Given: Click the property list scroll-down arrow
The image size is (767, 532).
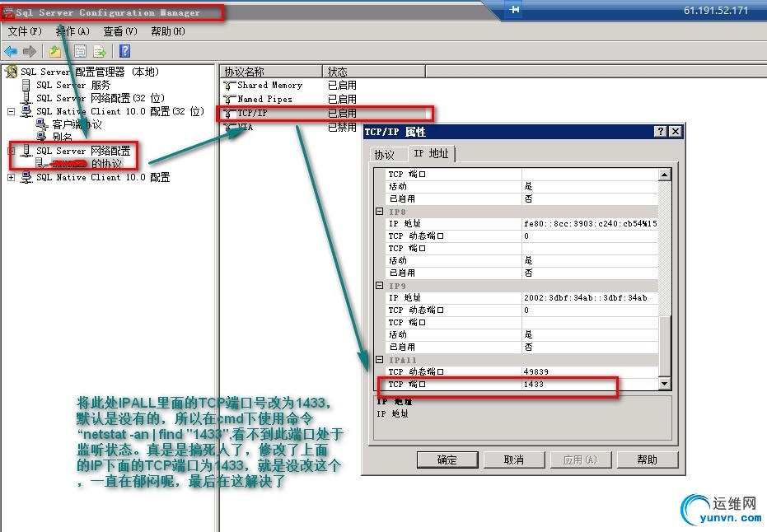Looking at the screenshot, I should pyautogui.click(x=664, y=384).
